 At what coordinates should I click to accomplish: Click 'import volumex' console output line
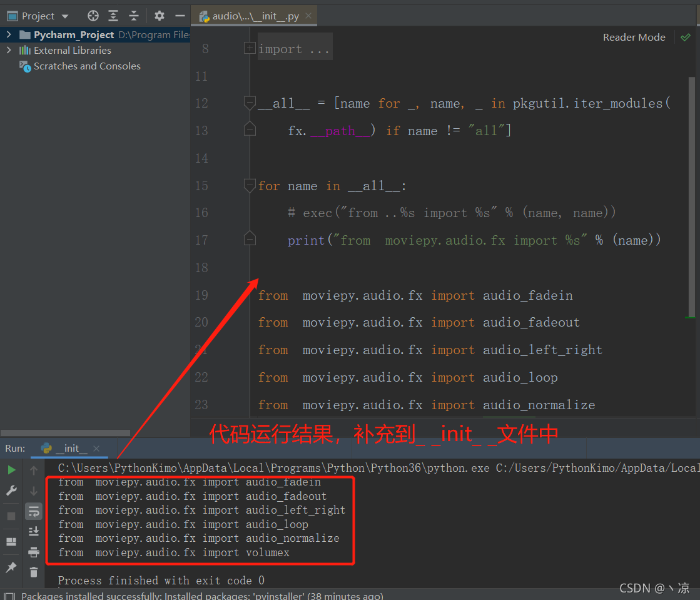point(174,552)
